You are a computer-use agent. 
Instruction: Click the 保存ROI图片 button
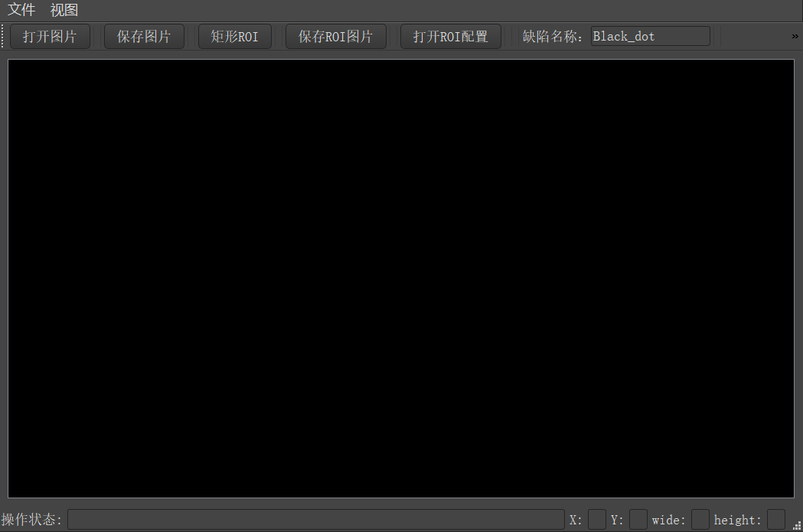click(x=336, y=36)
